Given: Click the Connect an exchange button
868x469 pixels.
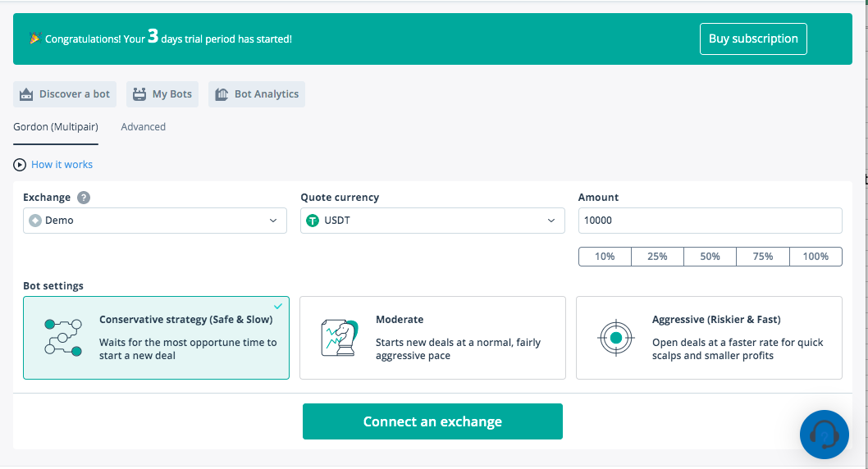Looking at the screenshot, I should tap(432, 421).
